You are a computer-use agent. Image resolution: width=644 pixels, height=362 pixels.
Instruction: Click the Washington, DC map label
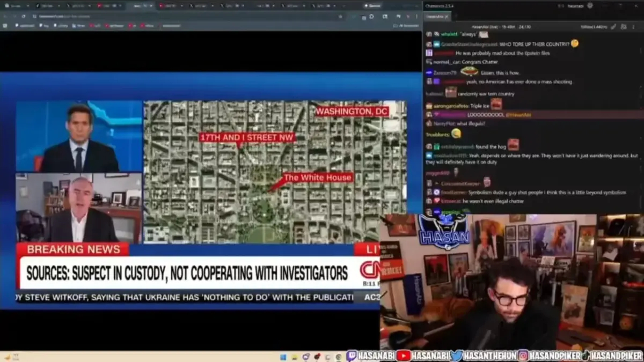pyautogui.click(x=352, y=112)
